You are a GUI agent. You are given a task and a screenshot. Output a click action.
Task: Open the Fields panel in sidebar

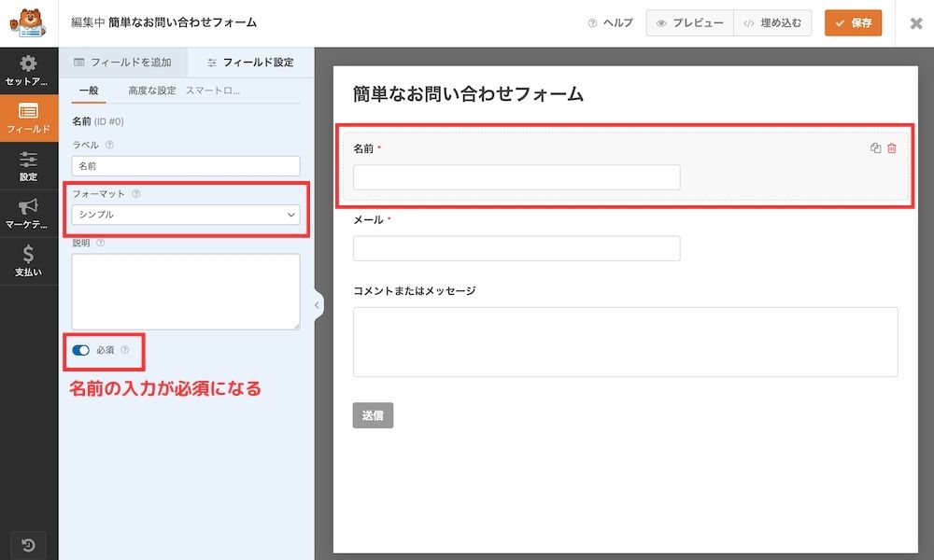[29, 118]
